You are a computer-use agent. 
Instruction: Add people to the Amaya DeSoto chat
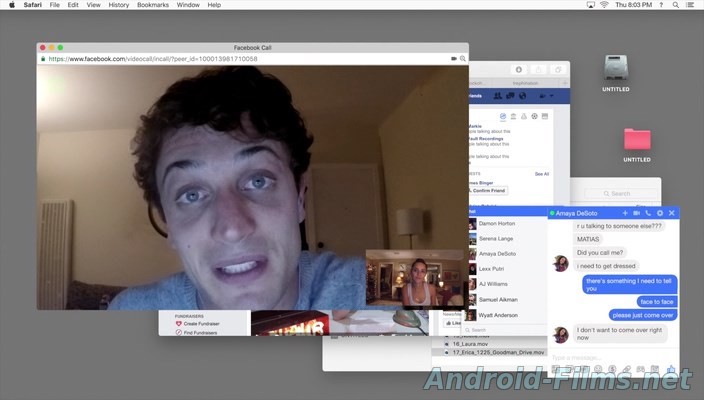625,213
